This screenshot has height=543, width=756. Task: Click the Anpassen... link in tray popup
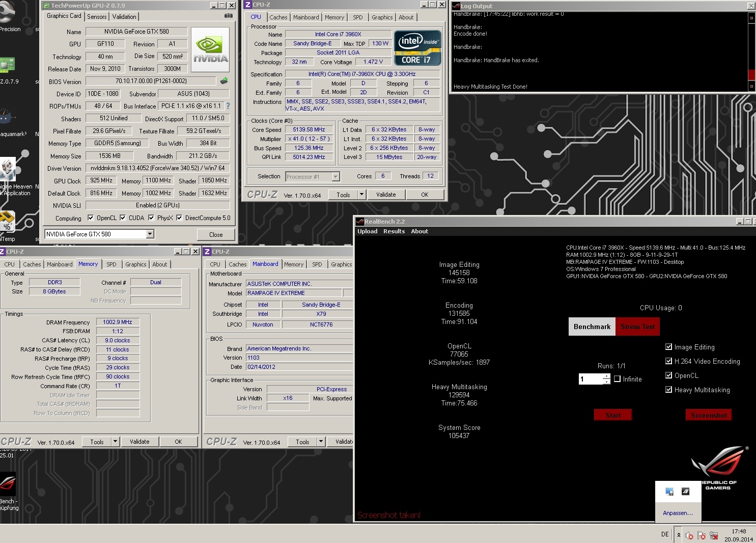678,513
